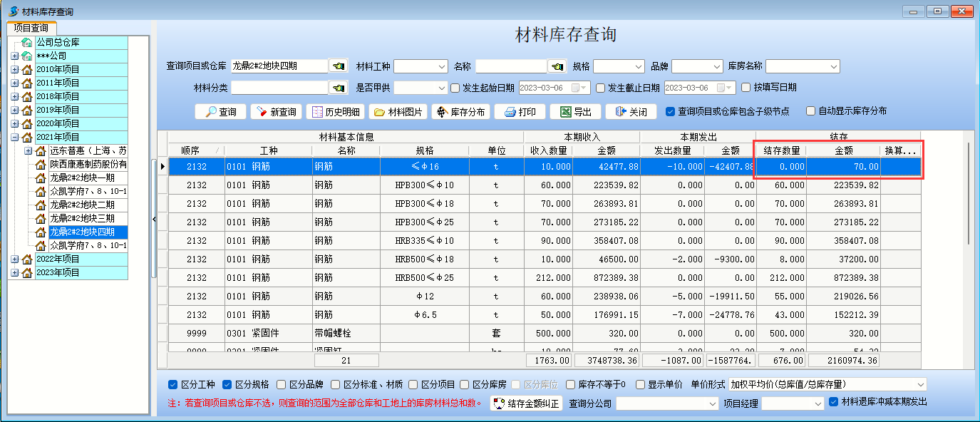Click the 导出 export button
The image size is (980, 422).
pos(575,112)
